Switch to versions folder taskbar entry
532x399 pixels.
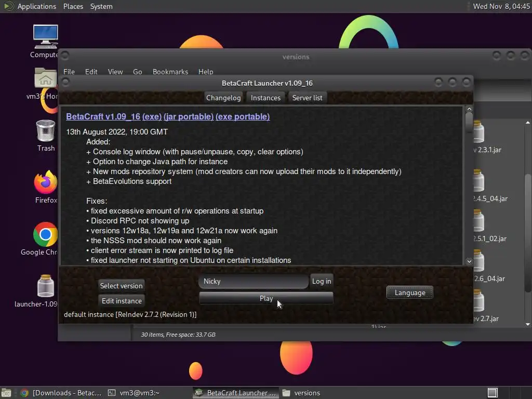pyautogui.click(x=301, y=393)
